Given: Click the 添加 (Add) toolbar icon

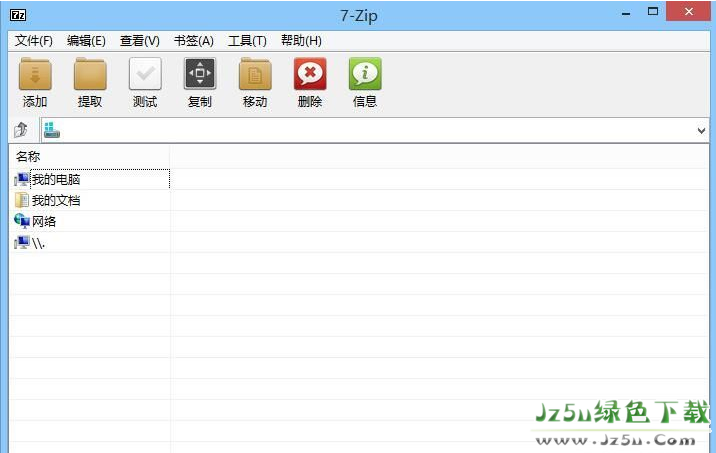Looking at the screenshot, I should 35,74.
